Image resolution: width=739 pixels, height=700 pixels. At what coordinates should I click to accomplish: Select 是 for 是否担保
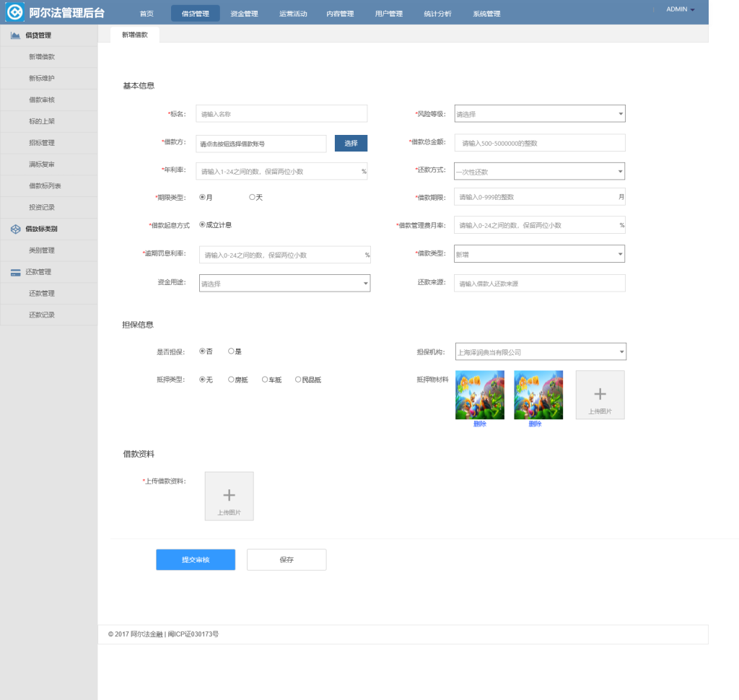[x=231, y=351]
